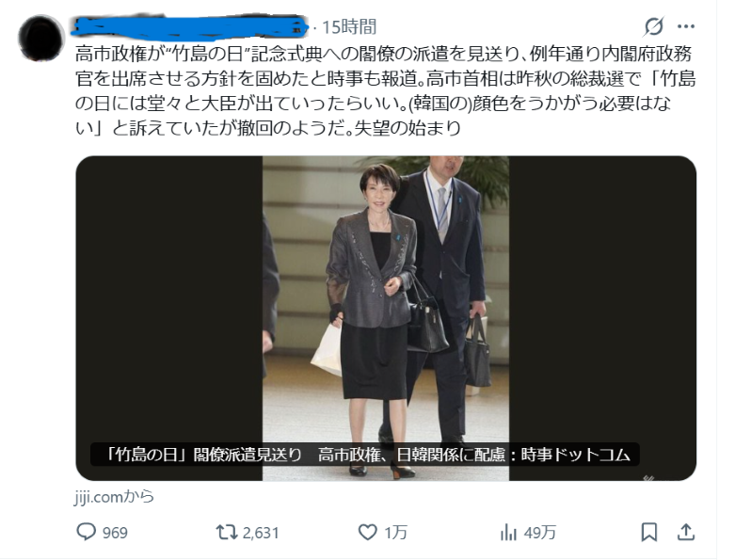735x560 pixels.
Task: Open the three-dot more options menu
Action: pyautogui.click(x=686, y=26)
